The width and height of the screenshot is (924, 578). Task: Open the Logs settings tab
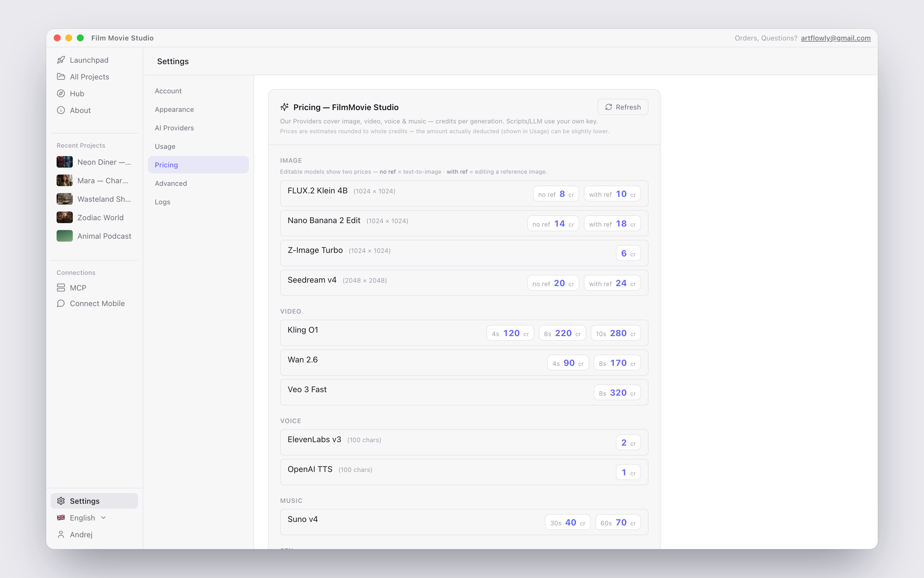tap(198, 202)
